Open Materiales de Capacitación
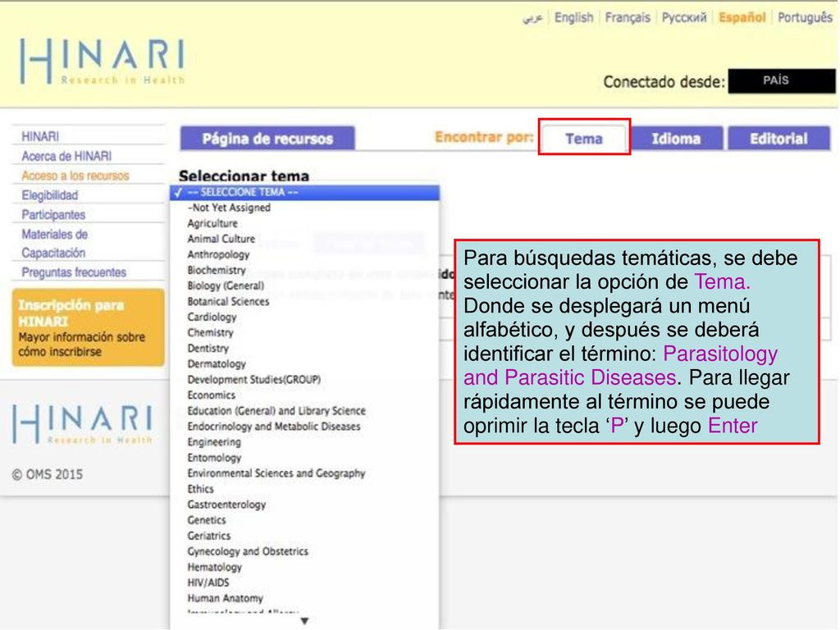This screenshot has width=840, height=630. tap(55, 243)
